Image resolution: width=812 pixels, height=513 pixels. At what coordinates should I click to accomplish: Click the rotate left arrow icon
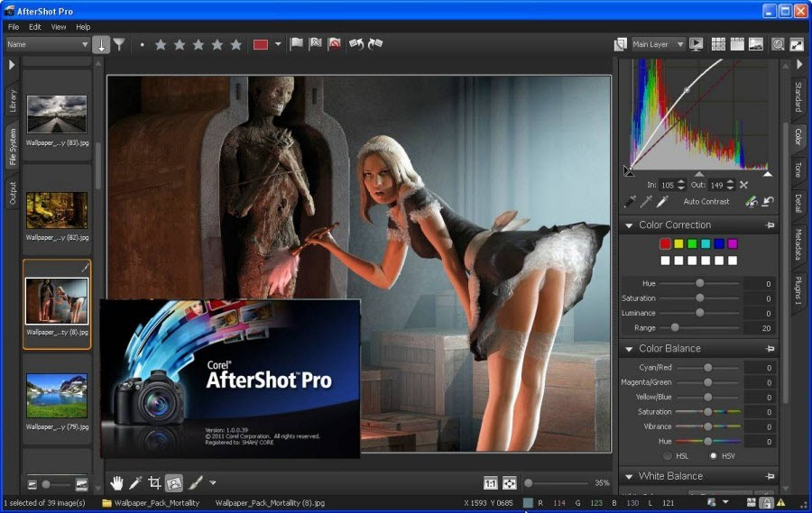(x=356, y=44)
